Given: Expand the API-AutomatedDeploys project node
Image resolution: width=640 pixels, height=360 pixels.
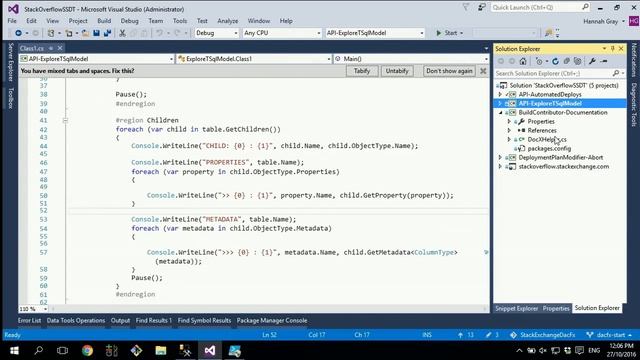Looking at the screenshot, I should tap(500, 94).
